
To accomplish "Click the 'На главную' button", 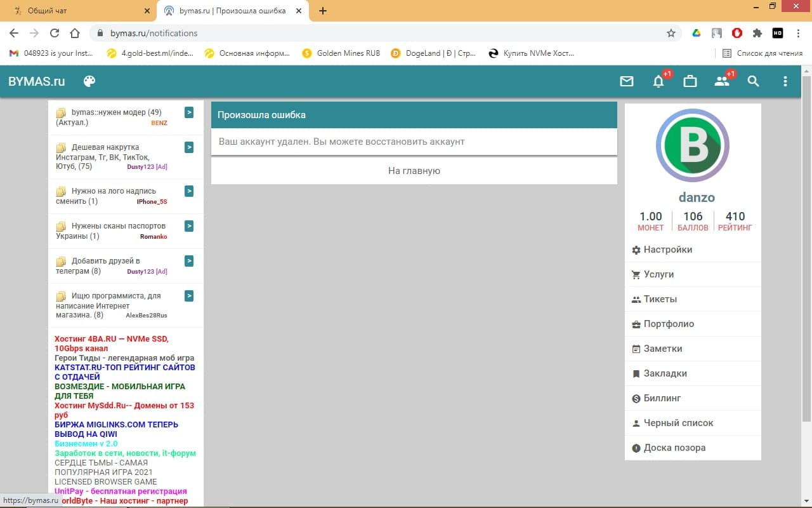I will click(414, 171).
